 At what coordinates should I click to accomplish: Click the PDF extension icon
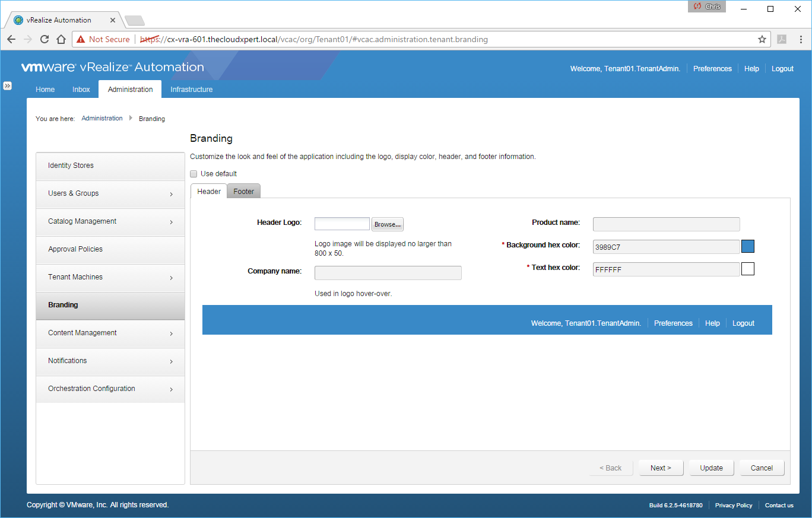coord(782,39)
